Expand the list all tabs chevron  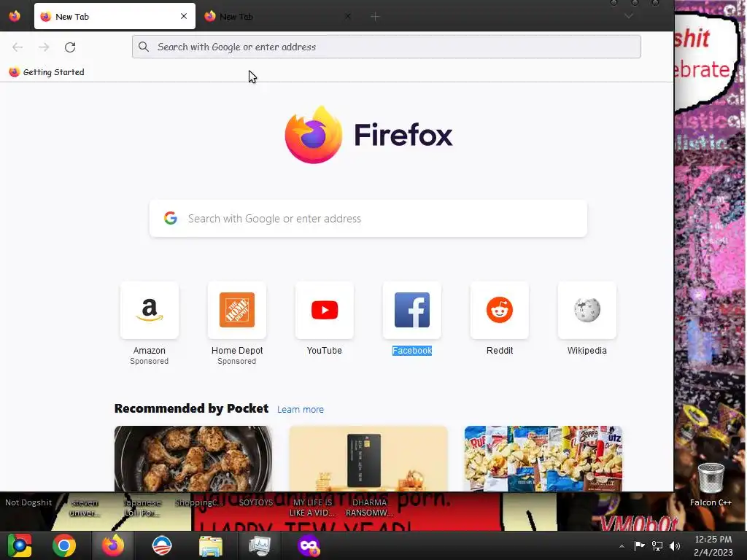coord(629,16)
